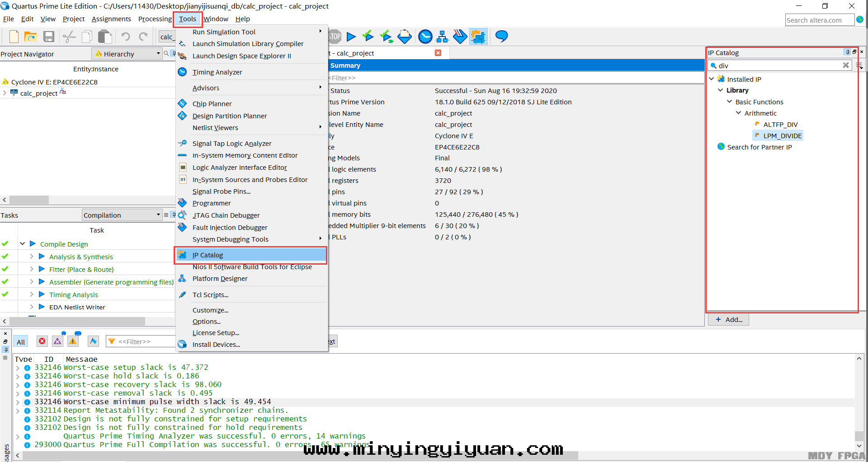Click the Open Project folder icon

31,37
